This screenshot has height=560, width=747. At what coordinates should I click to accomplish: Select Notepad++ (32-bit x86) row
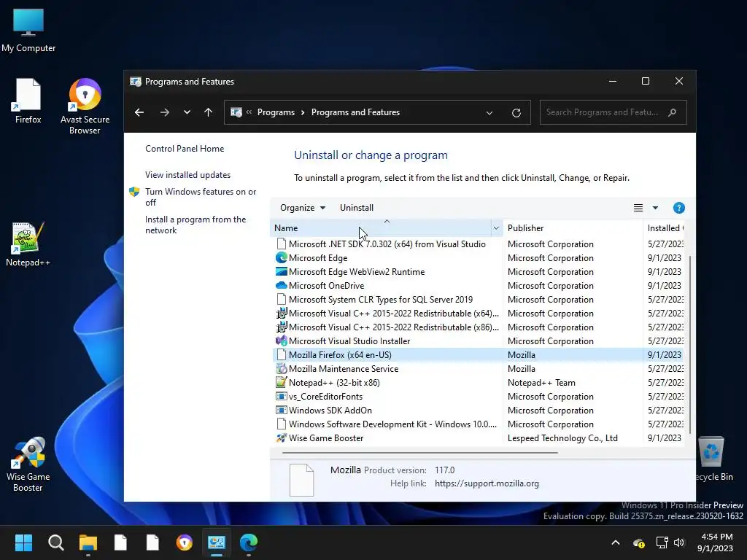(479, 382)
